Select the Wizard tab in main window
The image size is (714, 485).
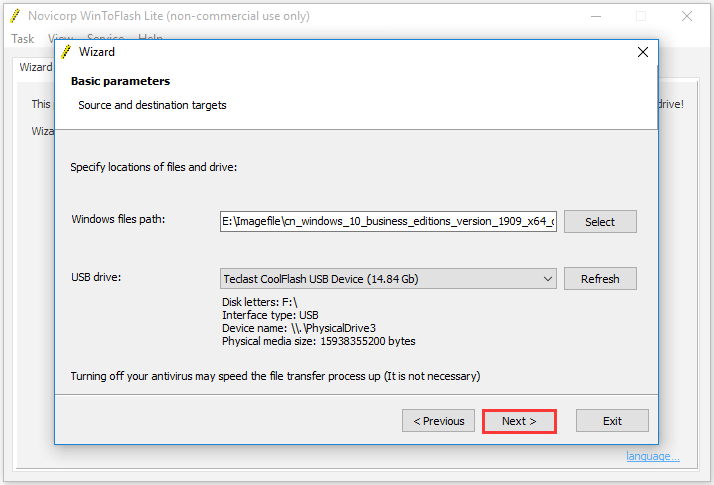(x=35, y=67)
